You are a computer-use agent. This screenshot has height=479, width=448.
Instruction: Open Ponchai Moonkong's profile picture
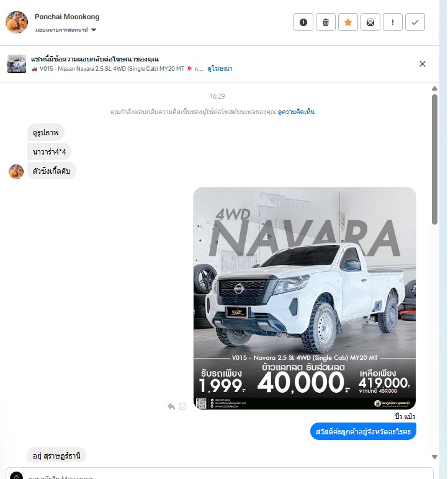[x=17, y=22]
